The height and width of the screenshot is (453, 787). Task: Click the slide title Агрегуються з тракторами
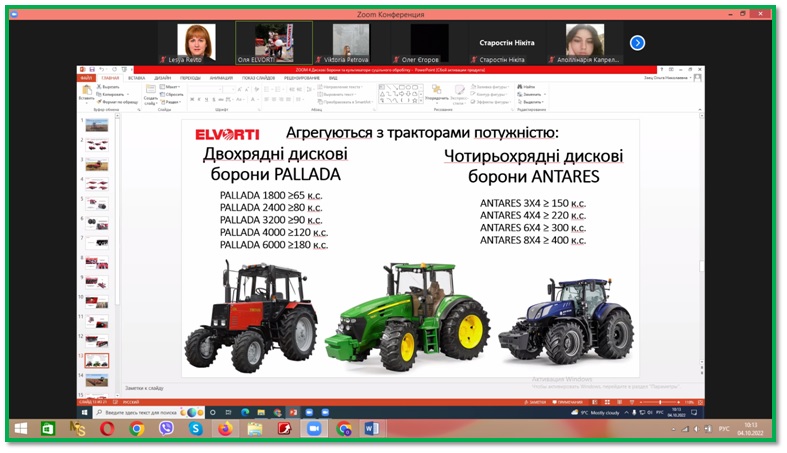422,133
